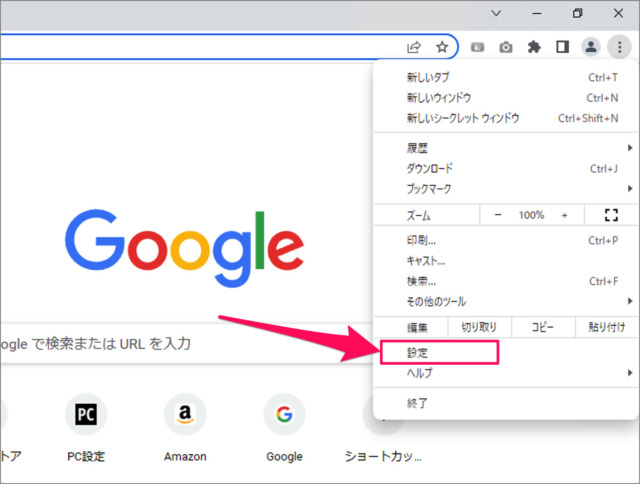Image resolution: width=640 pixels, height=484 pixels.
Task: Click the ショートカッ... add shortcut tile
Action: 383,428
